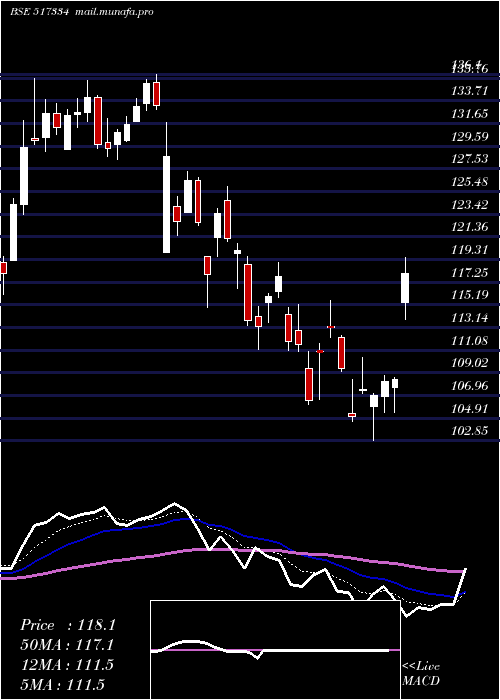Click the 129.59 price axis label

(x=469, y=137)
